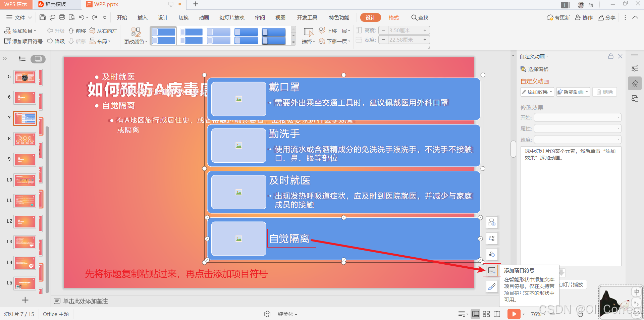Image resolution: width=644 pixels, height=320 pixels.
Task: Open the 速度 combo box
Action: 578,140
